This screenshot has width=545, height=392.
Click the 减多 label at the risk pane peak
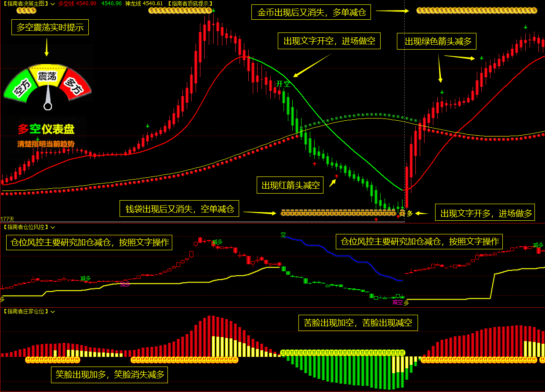pos(217,242)
